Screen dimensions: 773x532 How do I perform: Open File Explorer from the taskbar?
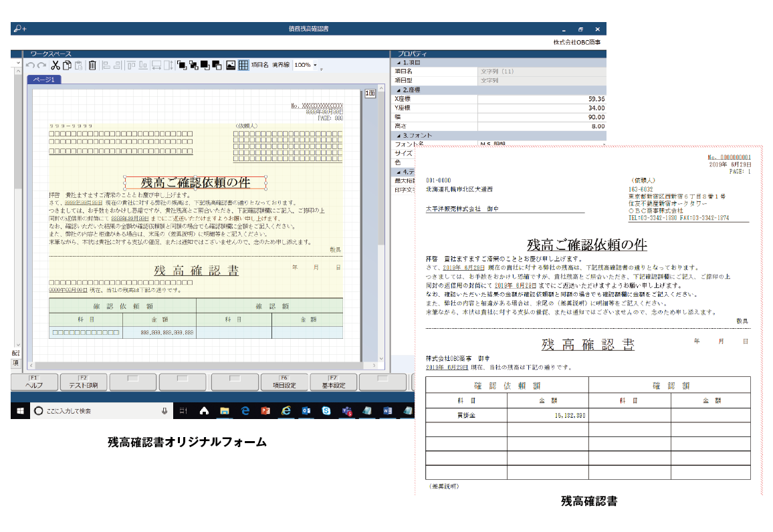tap(224, 410)
